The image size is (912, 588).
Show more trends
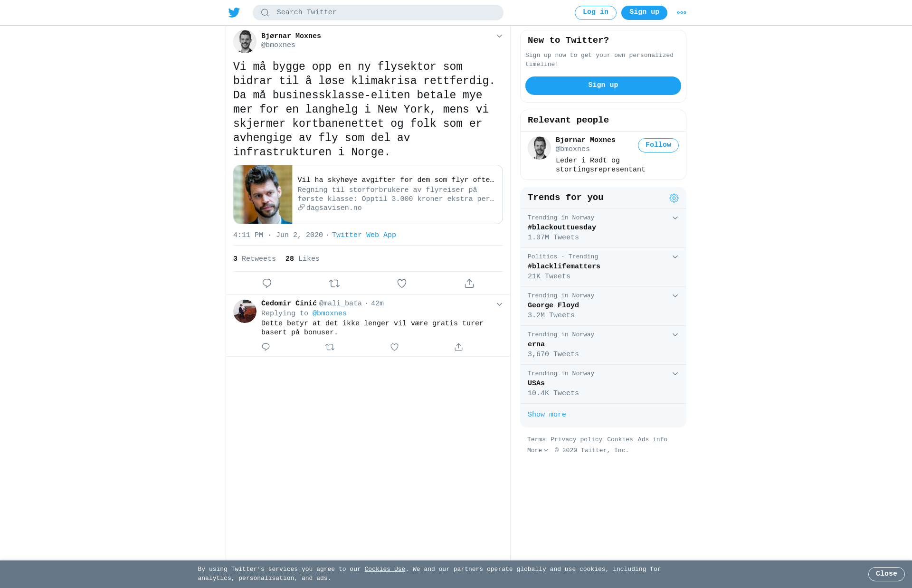click(547, 415)
